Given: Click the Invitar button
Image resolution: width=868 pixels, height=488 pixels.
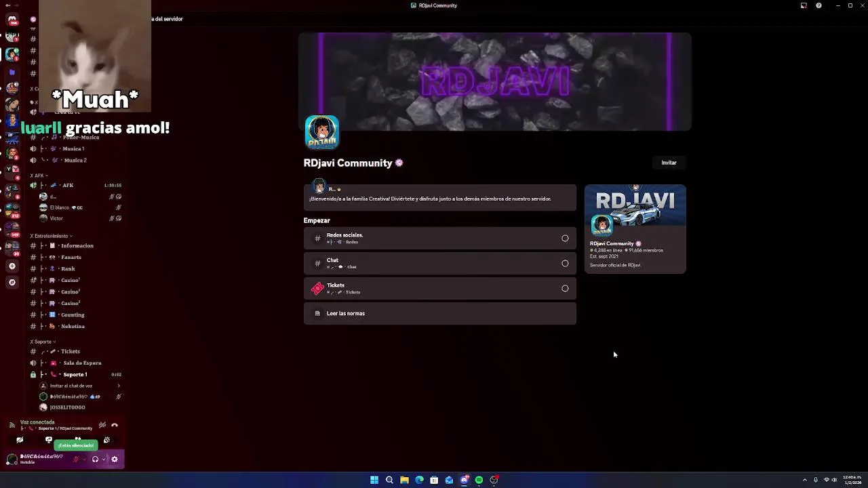Looking at the screenshot, I should click(669, 163).
